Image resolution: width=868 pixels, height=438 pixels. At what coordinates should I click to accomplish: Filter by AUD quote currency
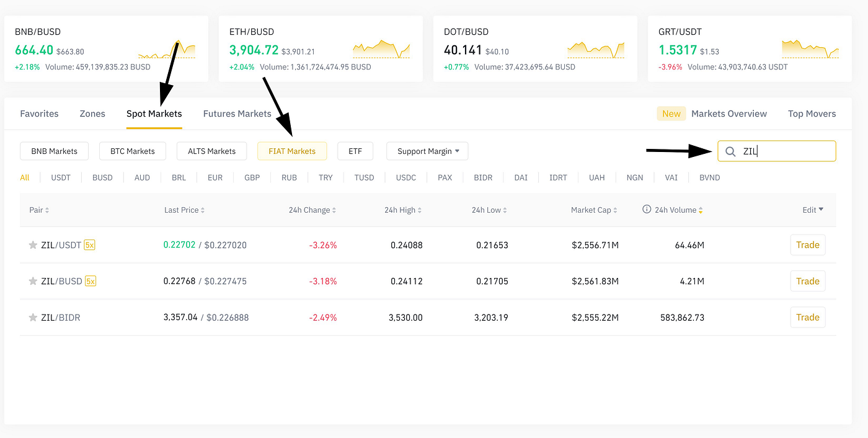[x=142, y=177]
